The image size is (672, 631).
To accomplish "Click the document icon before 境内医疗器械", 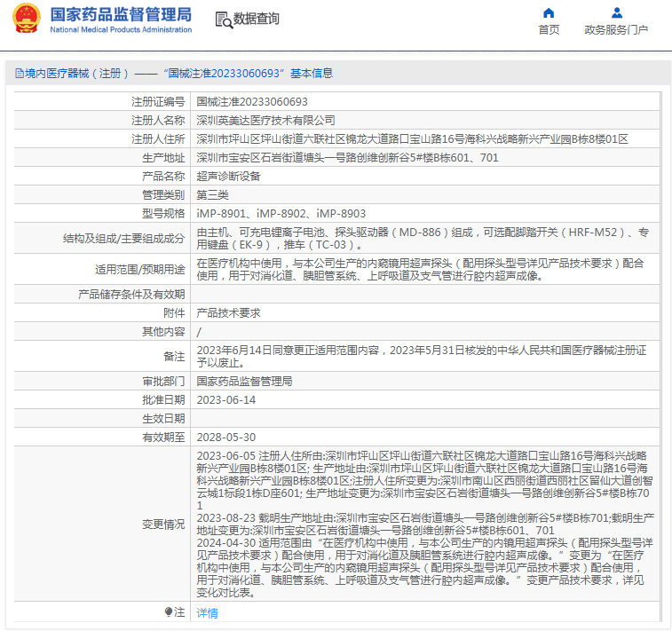I will [x=20, y=74].
